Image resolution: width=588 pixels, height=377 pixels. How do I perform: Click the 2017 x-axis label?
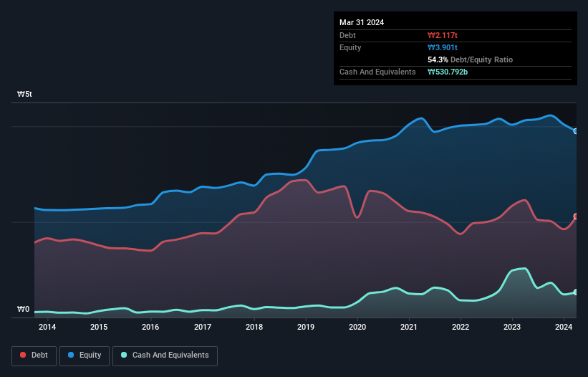coord(203,327)
